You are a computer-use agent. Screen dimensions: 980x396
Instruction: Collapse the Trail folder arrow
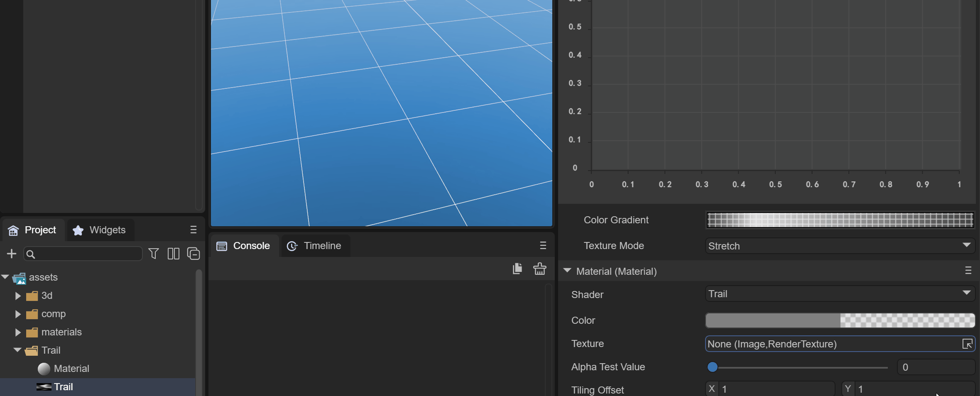click(17, 350)
